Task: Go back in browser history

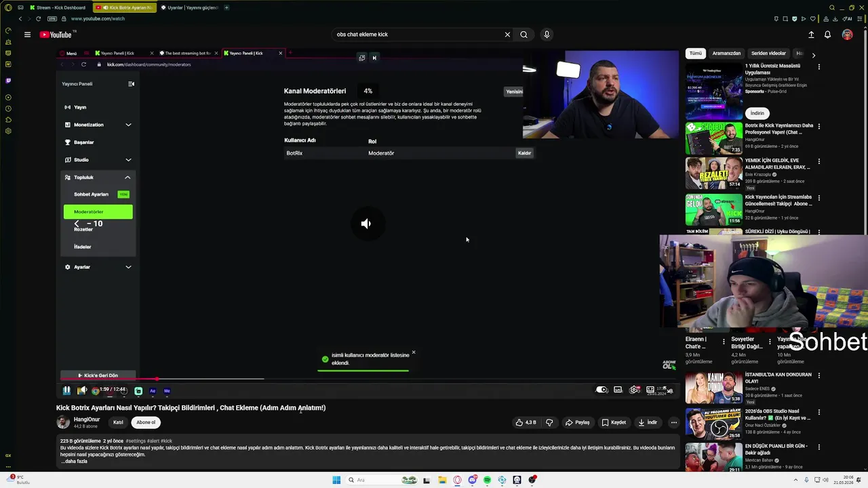Action: click(20, 19)
